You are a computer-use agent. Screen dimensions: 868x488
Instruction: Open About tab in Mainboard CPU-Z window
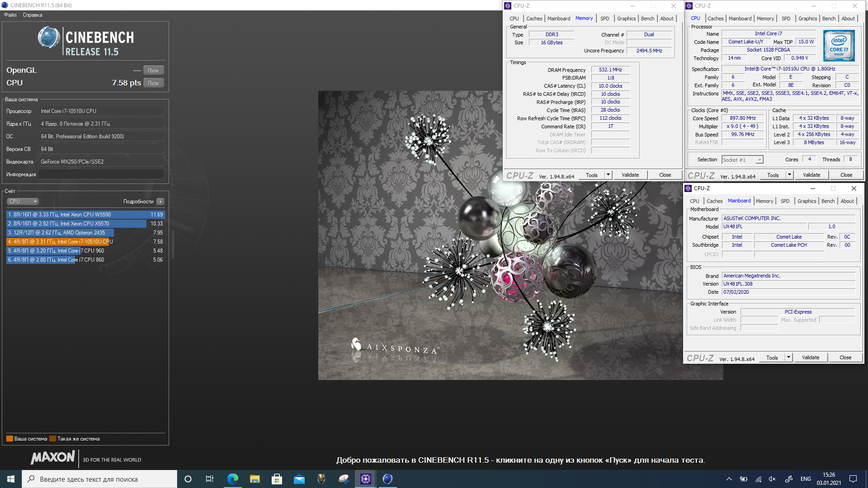click(x=847, y=201)
